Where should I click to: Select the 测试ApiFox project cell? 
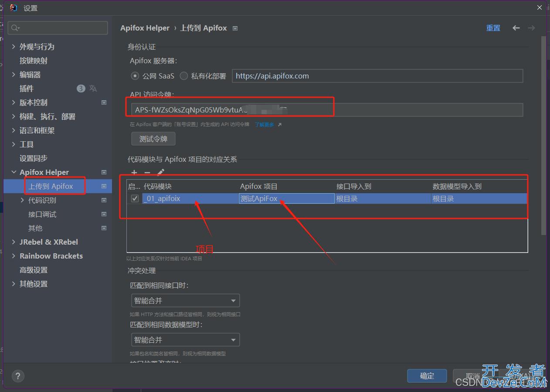[287, 199]
